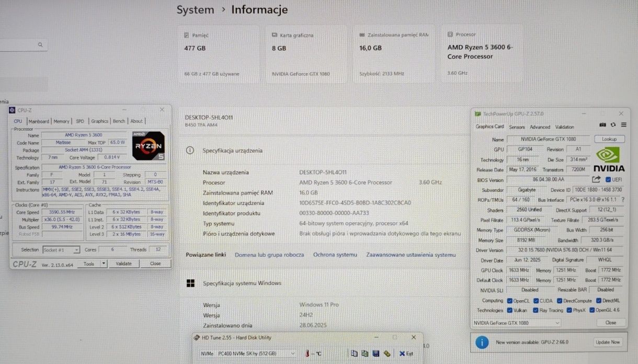Click the Bus Interface question mark
Image resolution: width=638 pixels, height=364 pixels.
click(x=622, y=200)
